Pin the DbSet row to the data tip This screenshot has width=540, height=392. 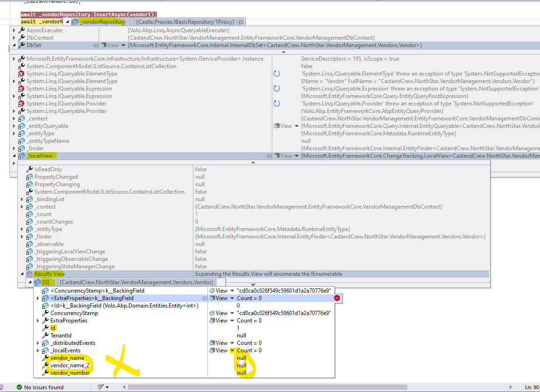[x=95, y=45]
